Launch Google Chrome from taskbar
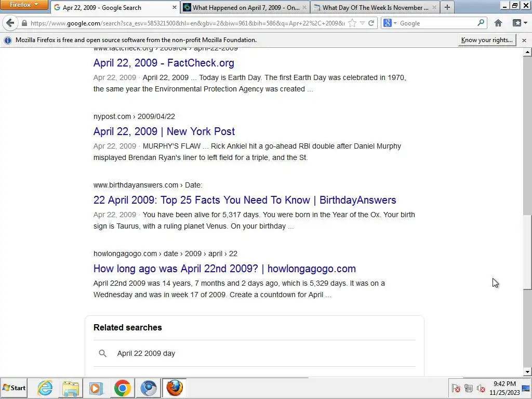This screenshot has width=532, height=399. [x=123, y=388]
